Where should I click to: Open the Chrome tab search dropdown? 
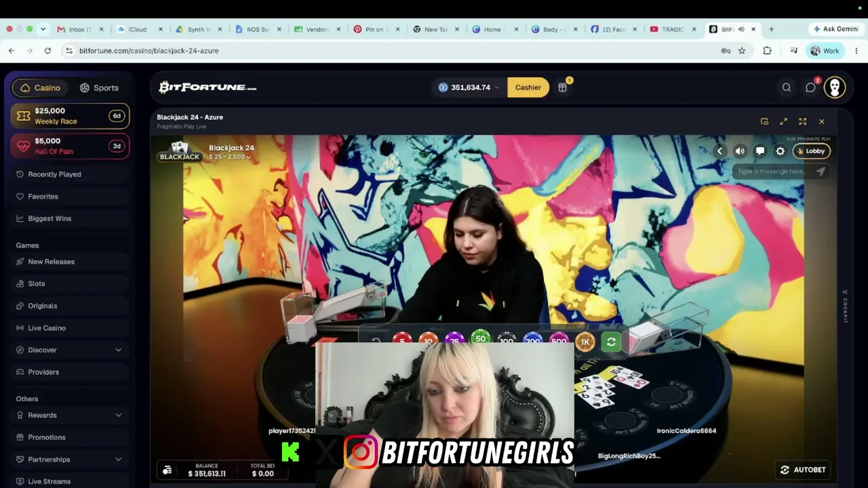tap(43, 29)
